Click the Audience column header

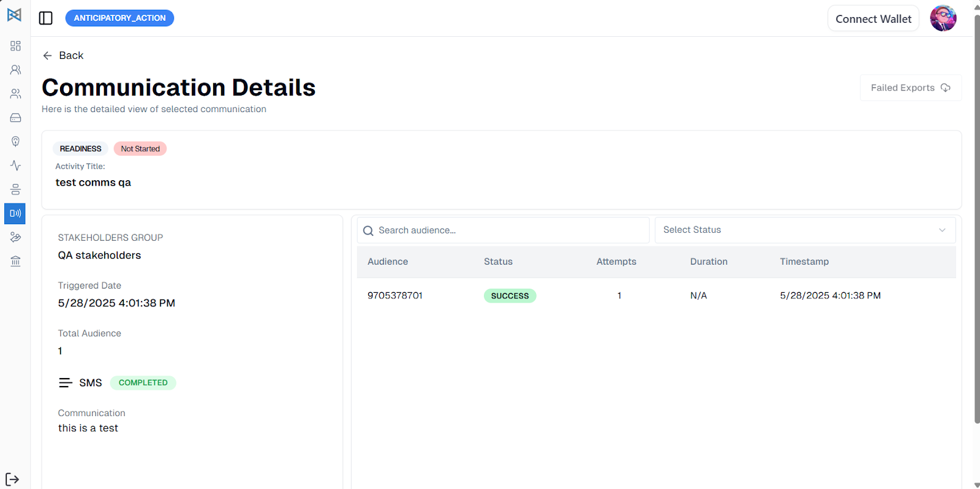[x=388, y=262]
